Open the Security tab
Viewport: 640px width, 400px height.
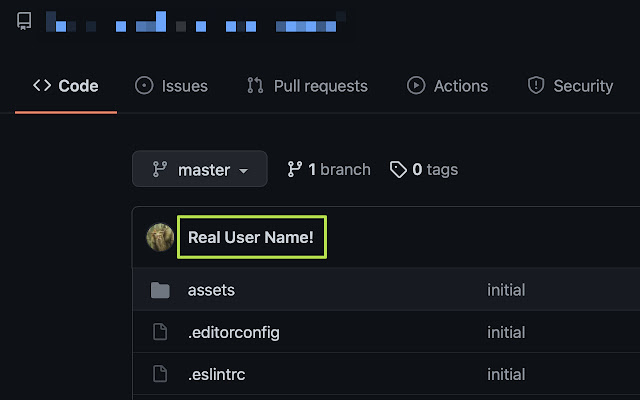[570, 86]
